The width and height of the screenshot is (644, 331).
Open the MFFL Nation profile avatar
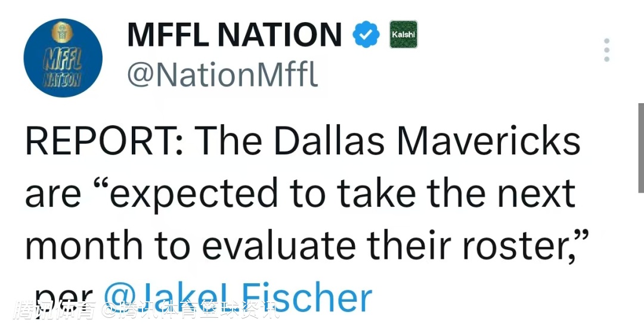(63, 58)
